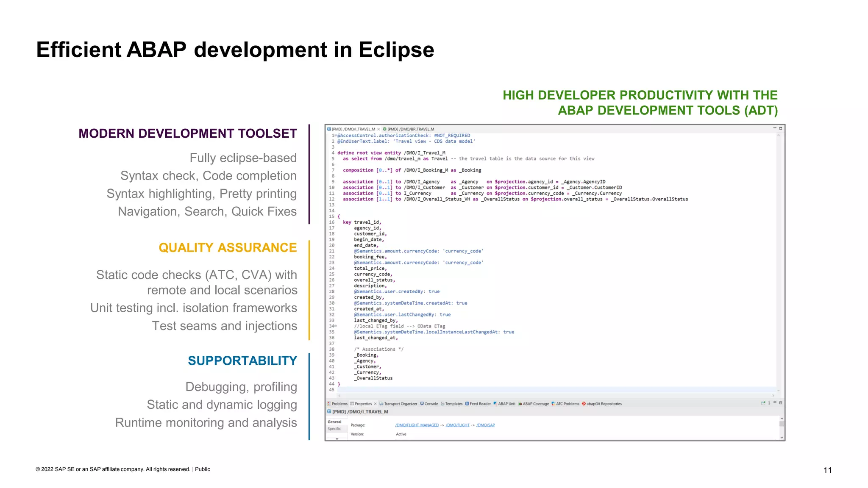Show the ABAP Unit view
The height and width of the screenshot is (488, 868).
tap(506, 404)
